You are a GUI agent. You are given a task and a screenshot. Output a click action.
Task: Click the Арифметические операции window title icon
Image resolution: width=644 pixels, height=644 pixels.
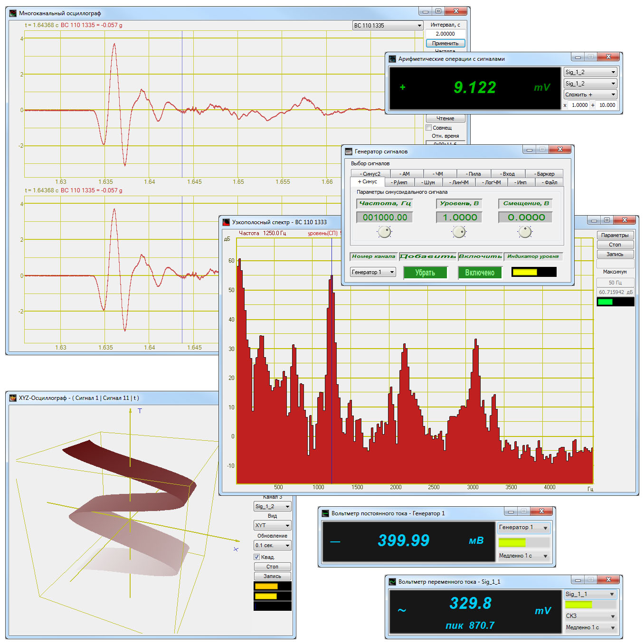[392, 59]
